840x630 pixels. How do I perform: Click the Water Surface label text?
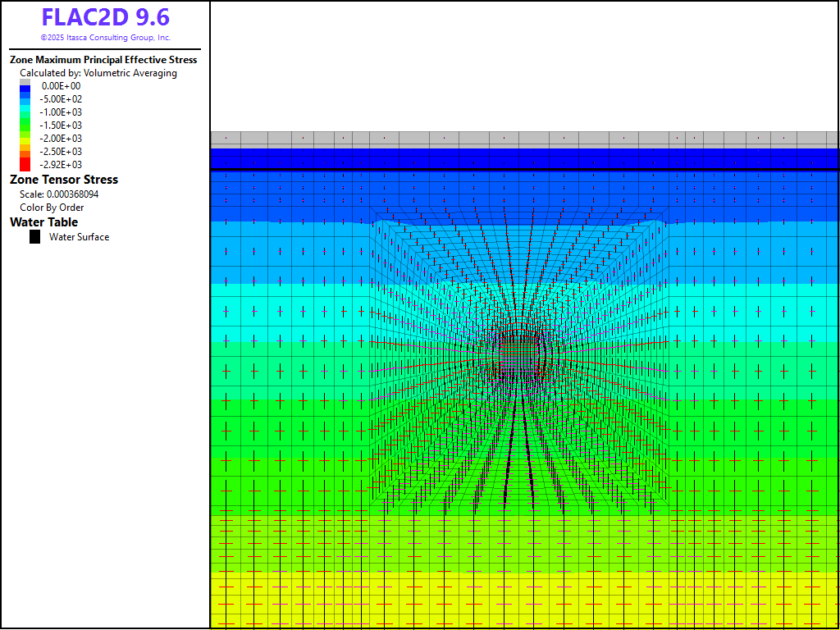point(79,237)
